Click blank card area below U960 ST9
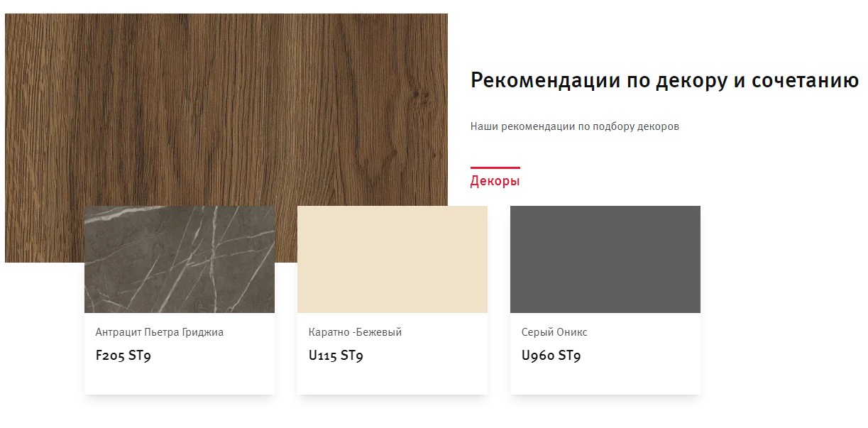Viewport: 868px width, 428px height. [605, 380]
